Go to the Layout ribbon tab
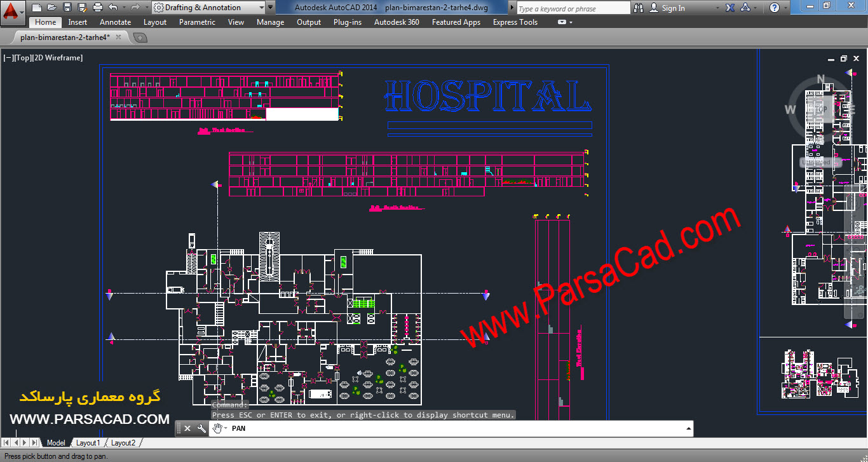 coord(155,22)
